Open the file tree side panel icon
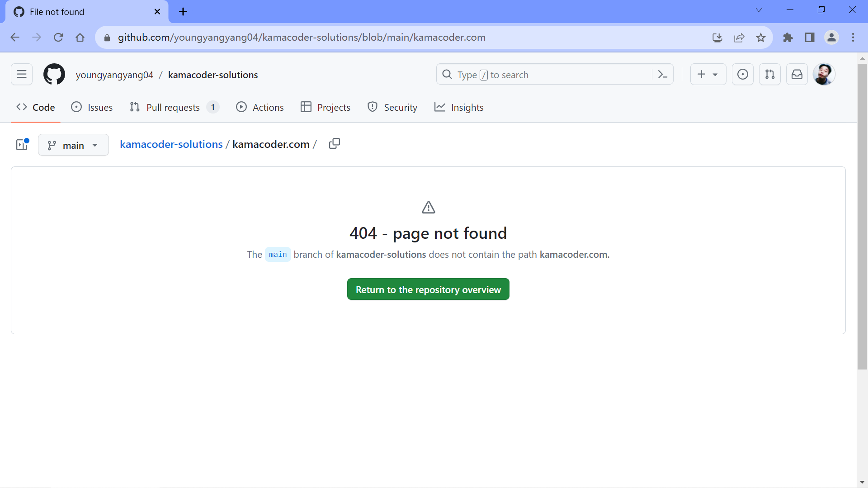Screen dimensions: 868x488 point(21,145)
